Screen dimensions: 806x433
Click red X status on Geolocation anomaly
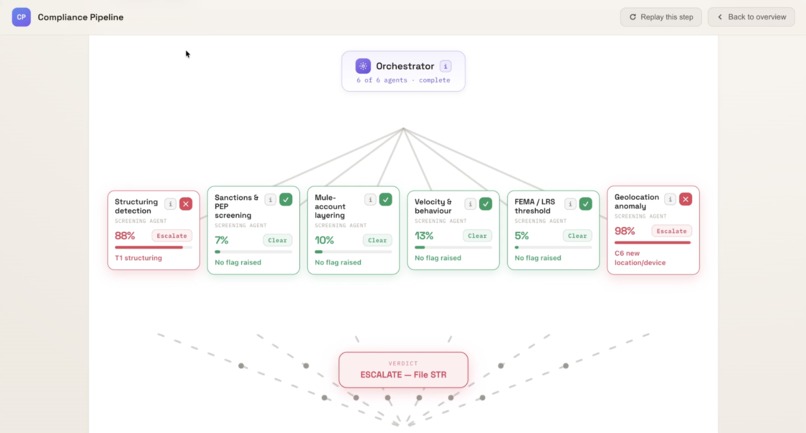click(x=685, y=199)
